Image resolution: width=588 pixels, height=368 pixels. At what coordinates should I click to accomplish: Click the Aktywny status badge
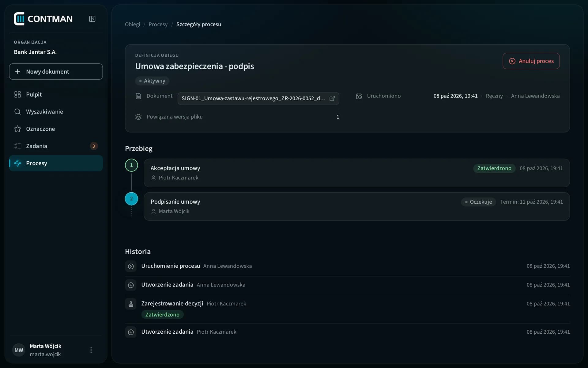pos(152,81)
